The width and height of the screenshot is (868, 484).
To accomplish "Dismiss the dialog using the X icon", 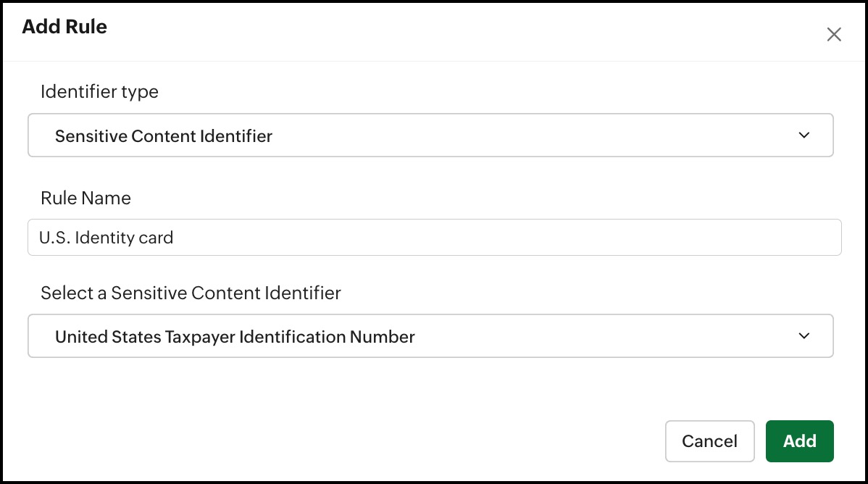I will 834,35.
